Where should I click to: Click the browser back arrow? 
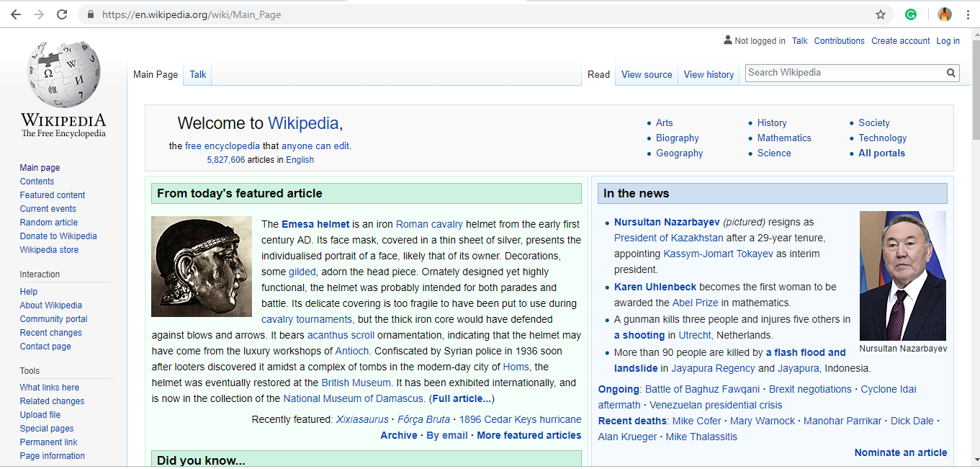[x=16, y=14]
